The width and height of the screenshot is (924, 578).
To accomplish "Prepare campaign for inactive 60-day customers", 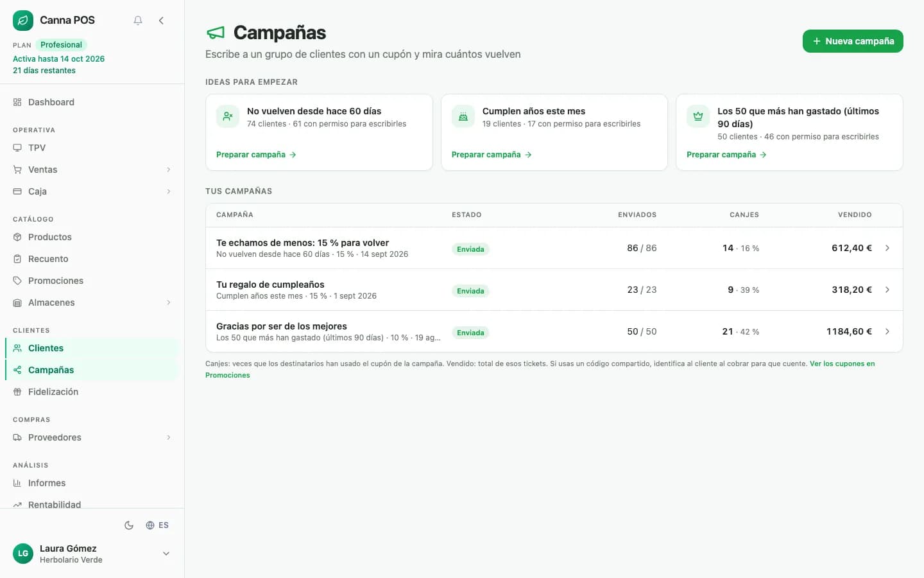I will (x=256, y=155).
